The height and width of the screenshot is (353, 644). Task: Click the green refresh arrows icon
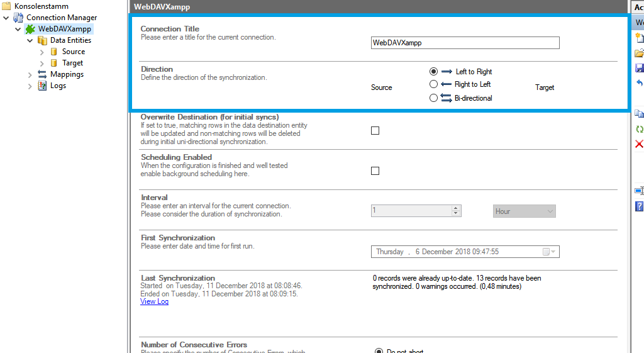point(640,129)
